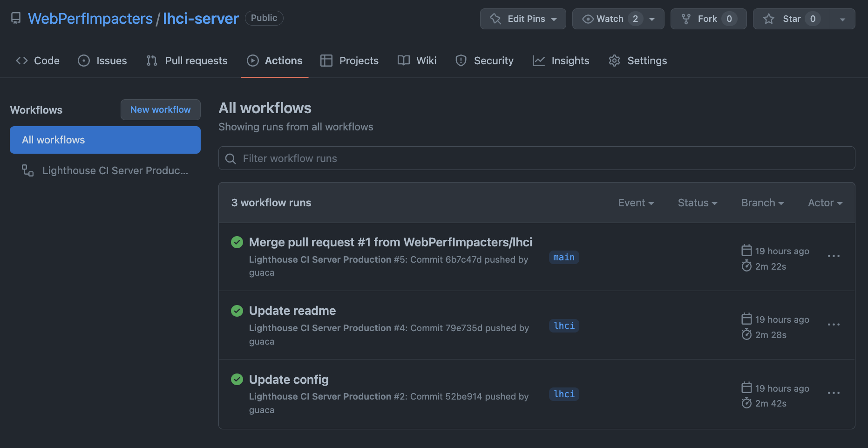Open the Pull requests tab
This screenshot has height=448, width=868.
[187, 61]
